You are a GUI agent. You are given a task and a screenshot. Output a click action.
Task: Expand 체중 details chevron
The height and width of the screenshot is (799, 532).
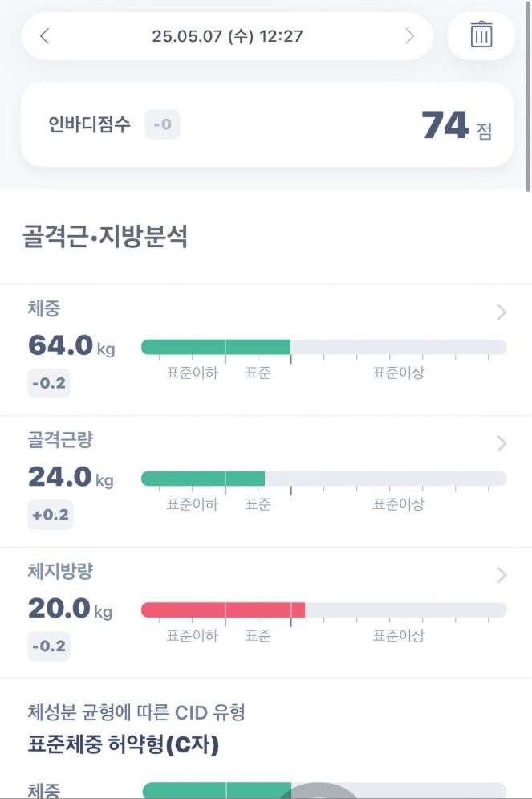[x=502, y=312]
